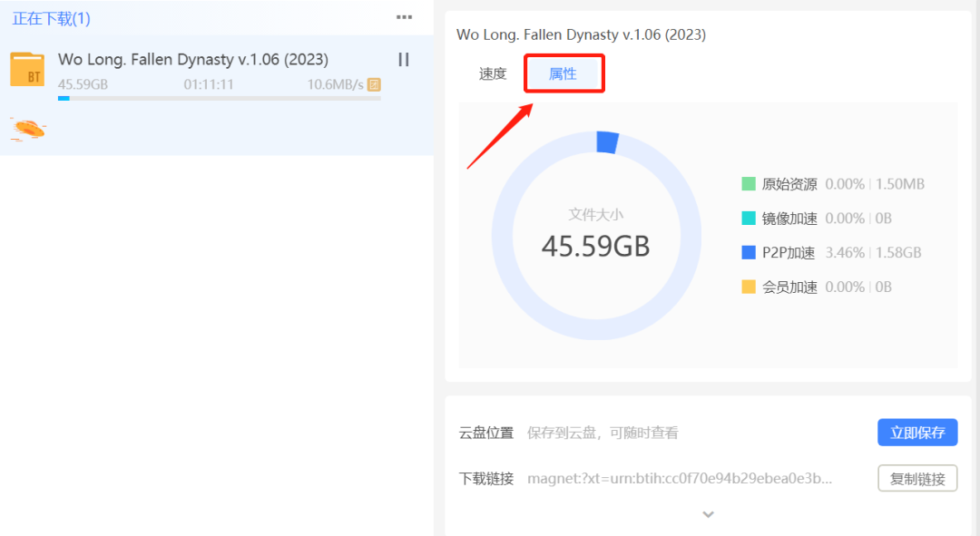
Task: Click the 45.59GB value inside the donut chart
Action: pos(595,246)
